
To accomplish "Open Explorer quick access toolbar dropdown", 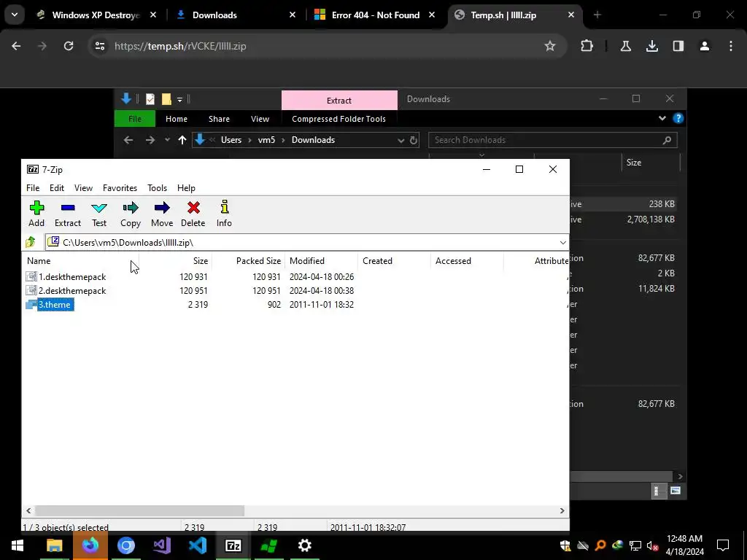I will 179,99.
